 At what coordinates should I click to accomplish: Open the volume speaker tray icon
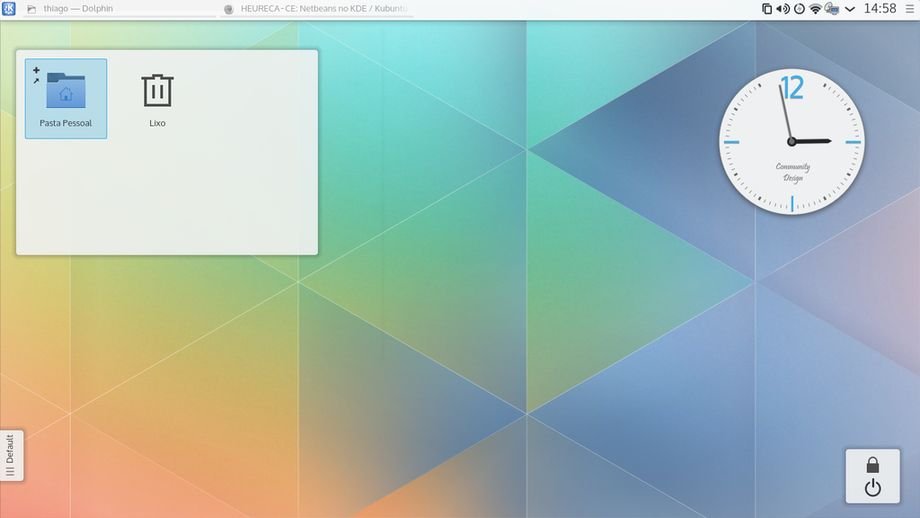(x=783, y=9)
